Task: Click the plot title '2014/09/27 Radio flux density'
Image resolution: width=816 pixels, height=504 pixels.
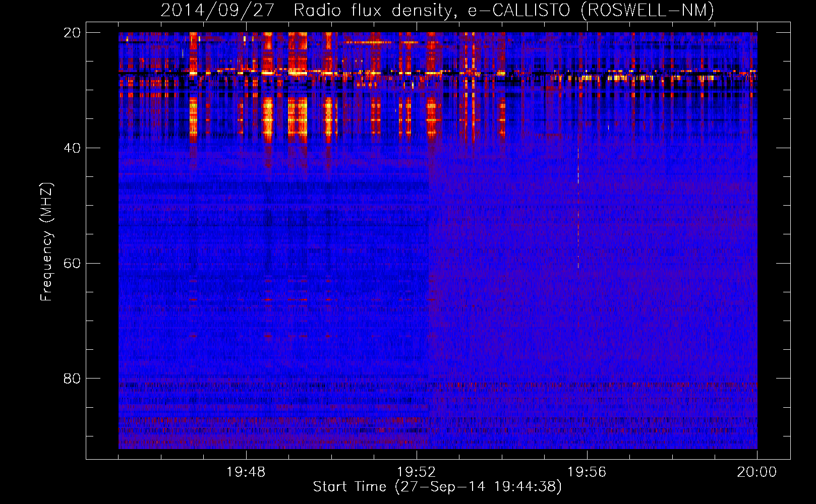Action: (x=306, y=10)
